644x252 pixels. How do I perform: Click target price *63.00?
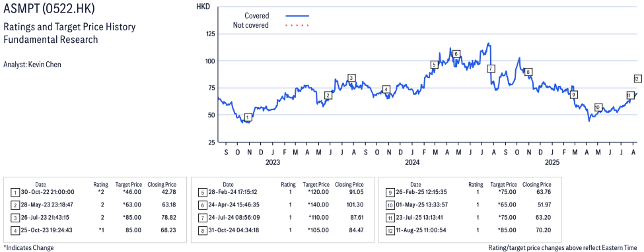[132, 205]
